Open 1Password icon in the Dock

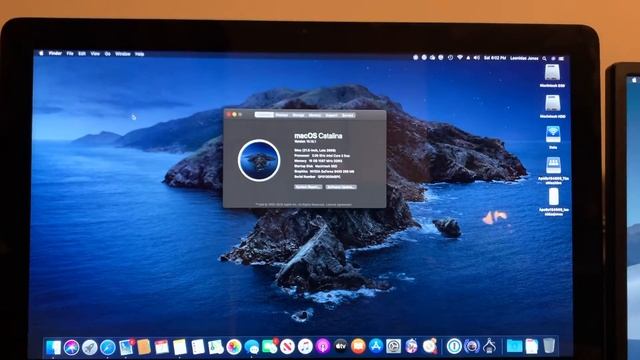454,347
